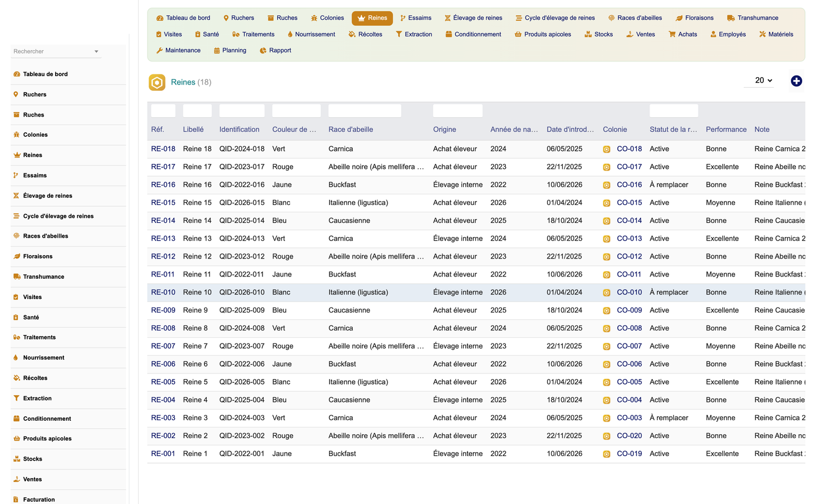Click cell QID-2026-015
This screenshot has width=814, height=504.
coord(242,203)
